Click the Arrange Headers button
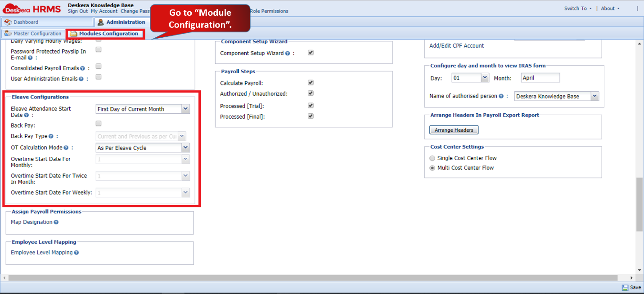 454,129
